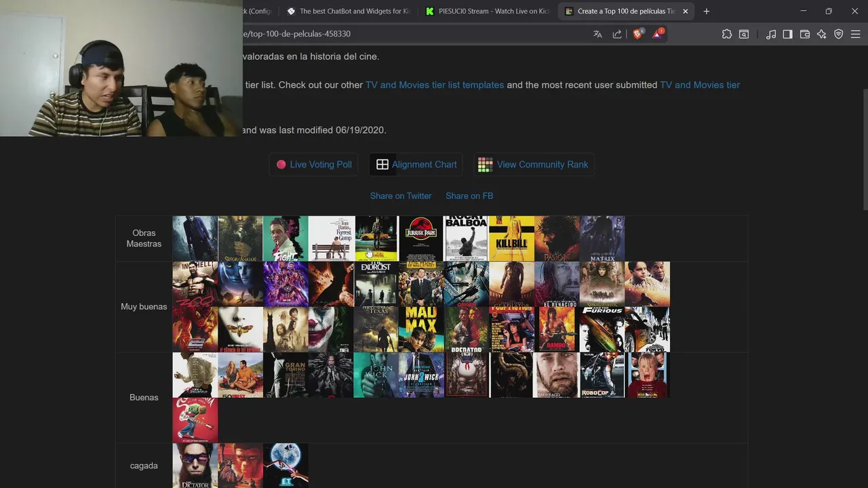Click the Obras Maestras tier label
Screen dimensions: 868x488
[144, 239]
